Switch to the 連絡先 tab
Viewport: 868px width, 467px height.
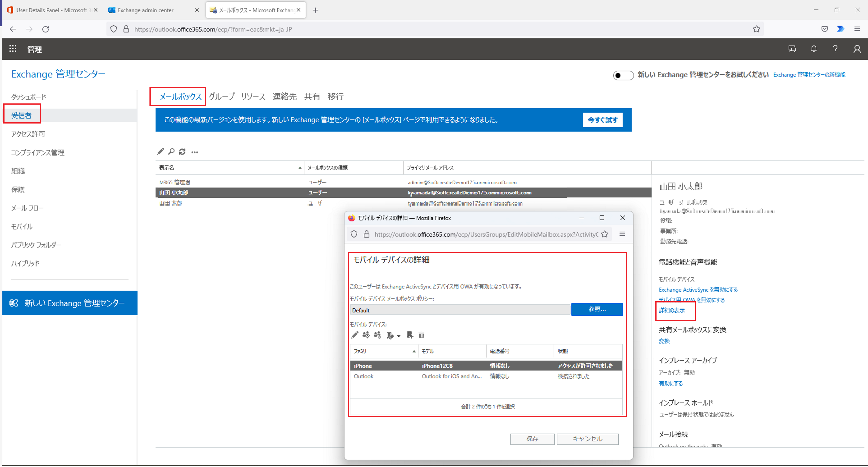click(x=284, y=96)
